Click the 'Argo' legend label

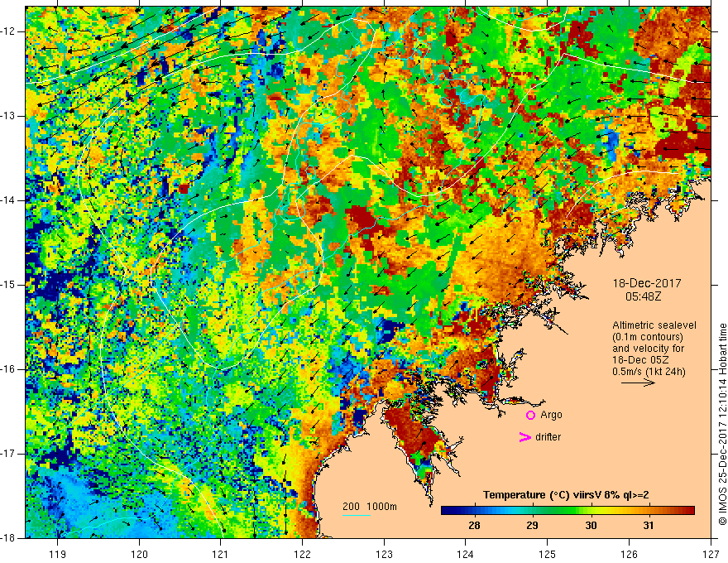pyautogui.click(x=551, y=415)
